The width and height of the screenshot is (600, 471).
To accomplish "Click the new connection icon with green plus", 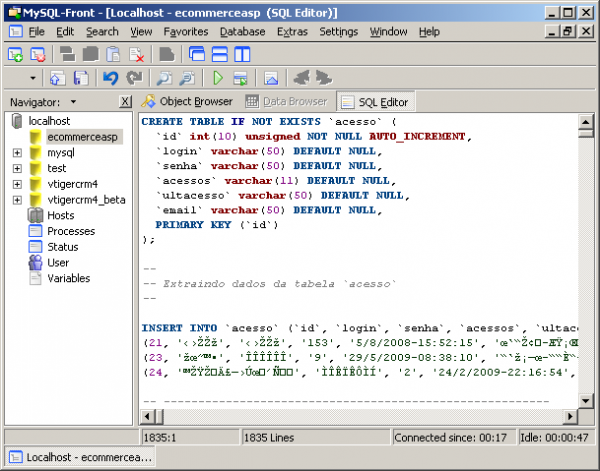I will click(15, 54).
